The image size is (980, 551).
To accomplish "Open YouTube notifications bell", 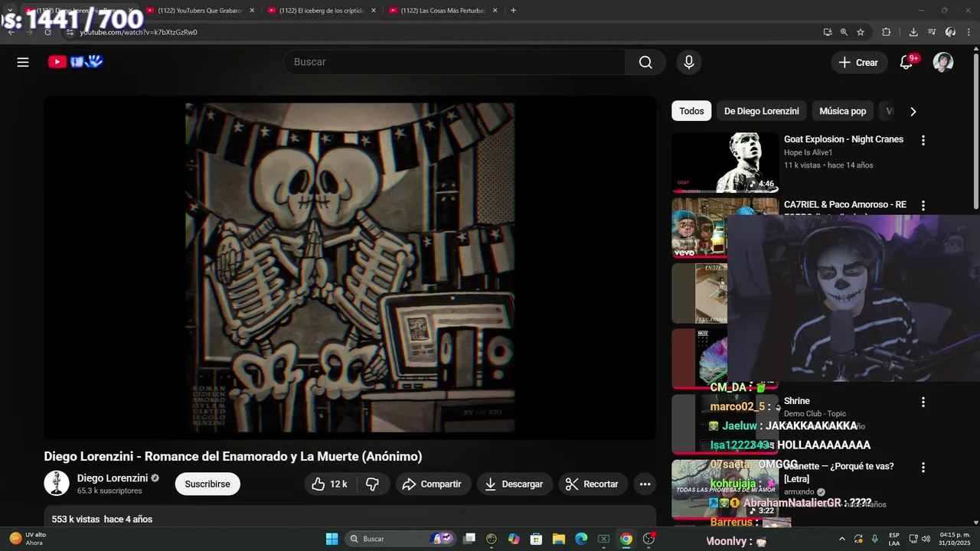I will pos(906,62).
